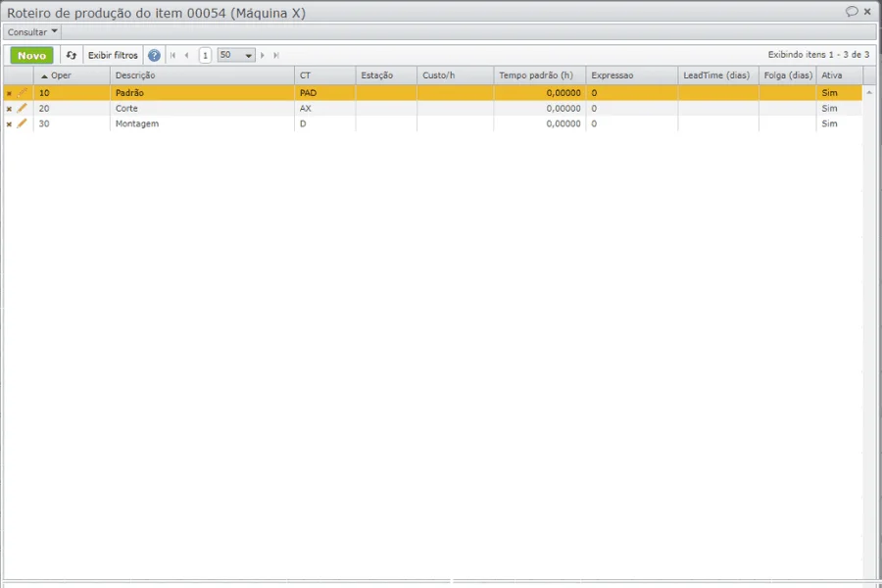Select the Padrão description cell
Image resolution: width=882 pixels, height=588 pixels.
(202, 93)
